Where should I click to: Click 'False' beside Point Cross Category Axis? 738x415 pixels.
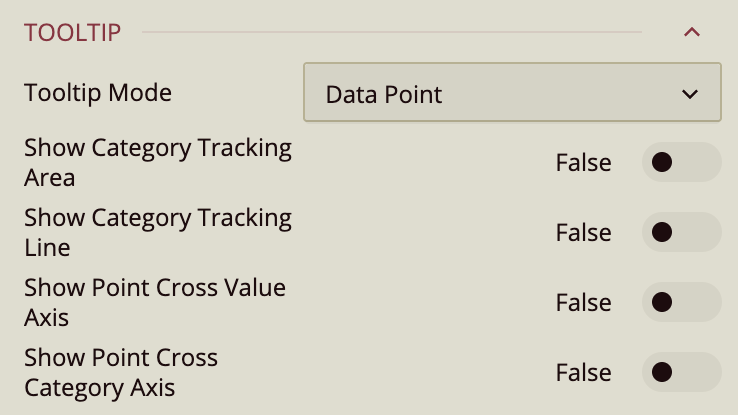(583, 372)
